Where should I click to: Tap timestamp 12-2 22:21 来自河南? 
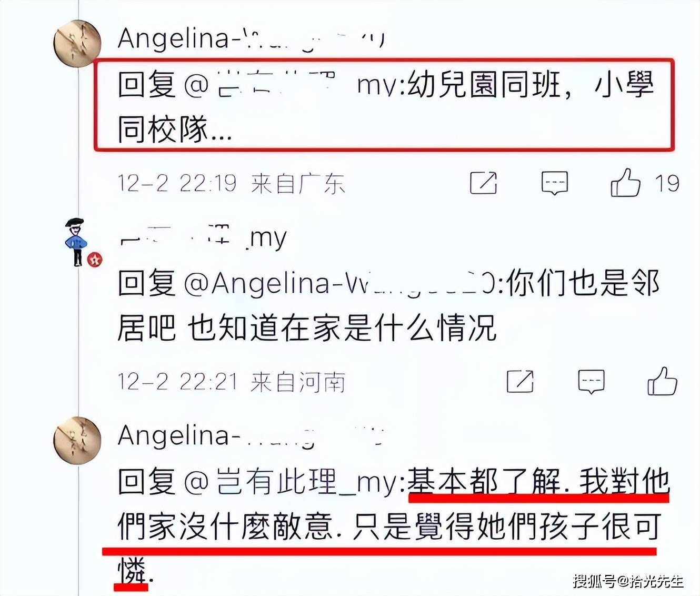coord(231,382)
